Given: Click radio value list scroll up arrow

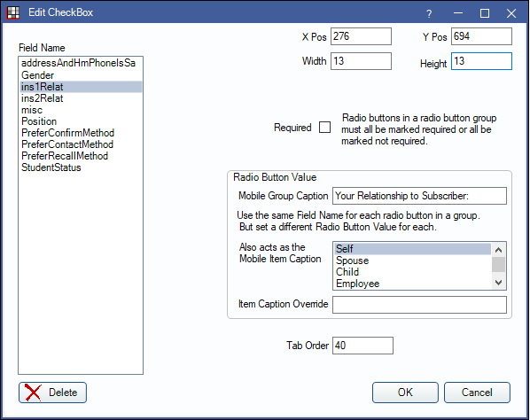Looking at the screenshot, I should (498, 250).
